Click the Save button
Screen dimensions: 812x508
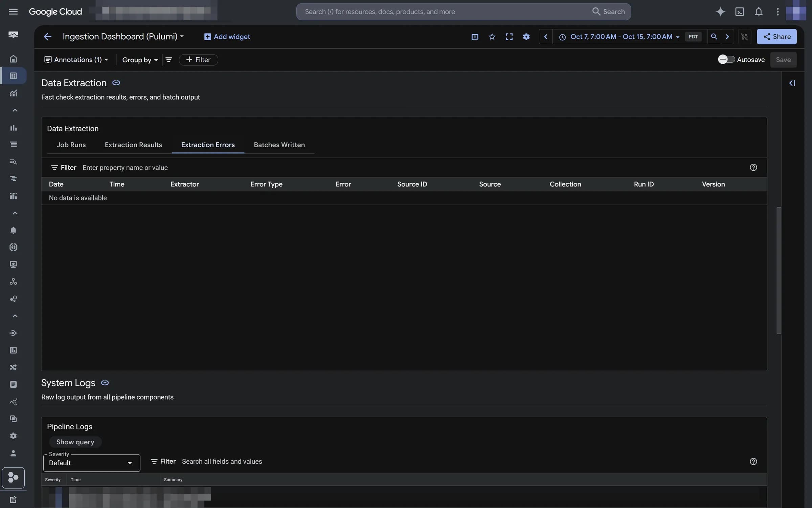tap(783, 60)
